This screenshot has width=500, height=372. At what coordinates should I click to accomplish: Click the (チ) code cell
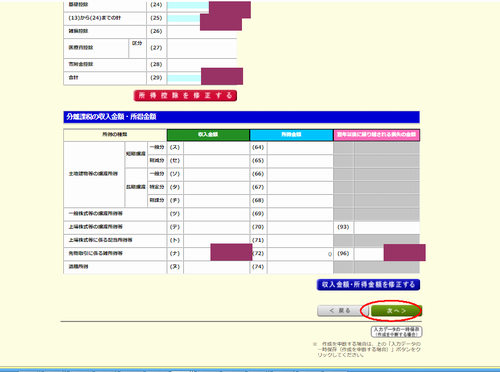point(175,201)
